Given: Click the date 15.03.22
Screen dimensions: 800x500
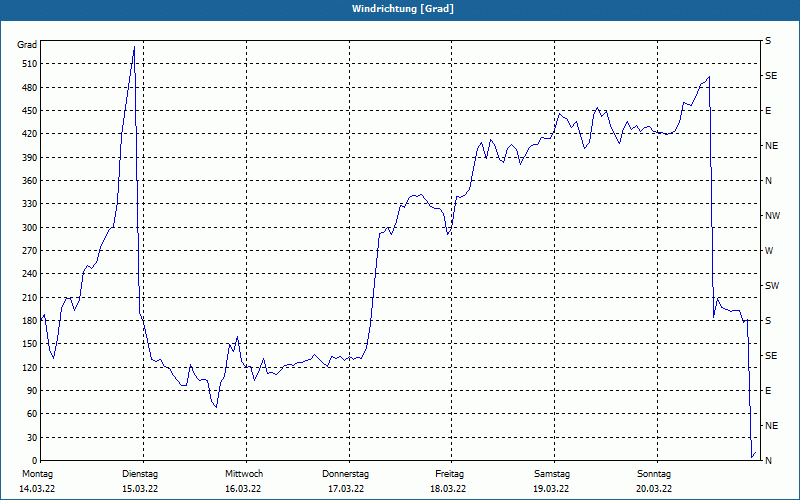Looking at the screenshot, I should pyautogui.click(x=140, y=489).
